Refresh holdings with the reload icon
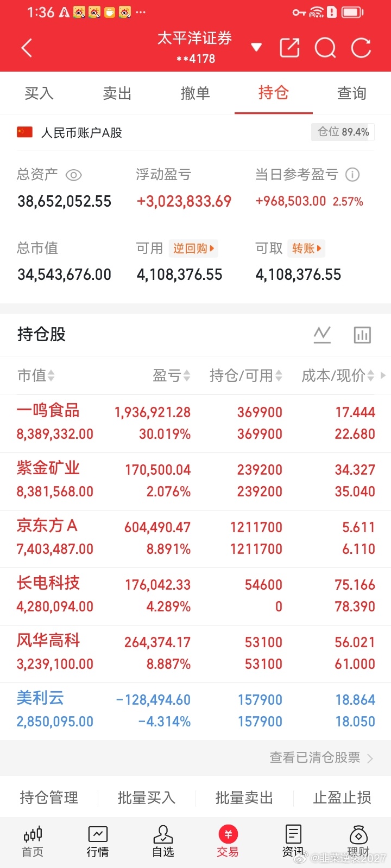 pos(361,48)
